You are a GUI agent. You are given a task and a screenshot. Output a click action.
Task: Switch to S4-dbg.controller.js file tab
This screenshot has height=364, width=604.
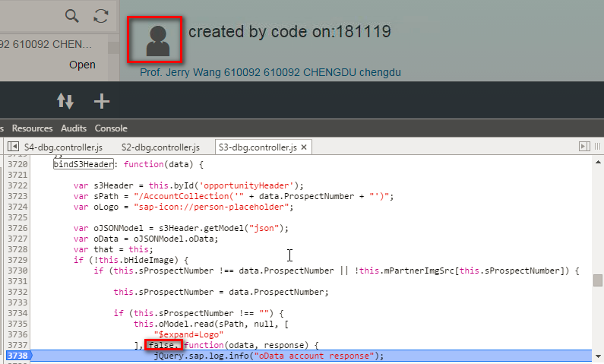(63, 147)
